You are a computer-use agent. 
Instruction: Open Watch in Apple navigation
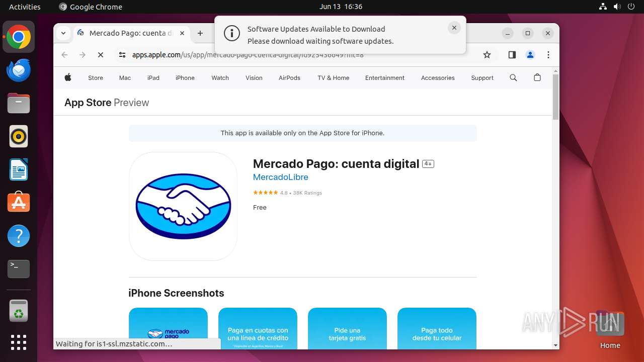[220, 78]
